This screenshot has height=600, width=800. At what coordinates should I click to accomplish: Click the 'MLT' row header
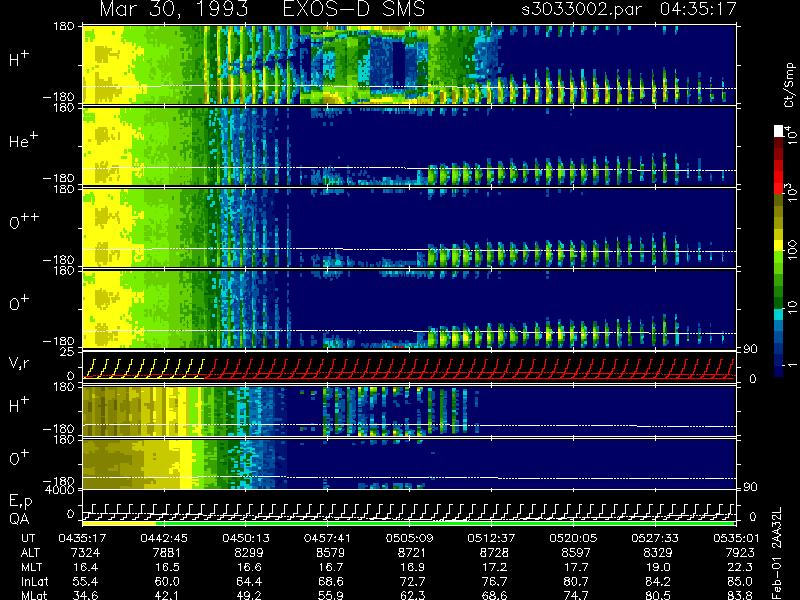(31, 567)
